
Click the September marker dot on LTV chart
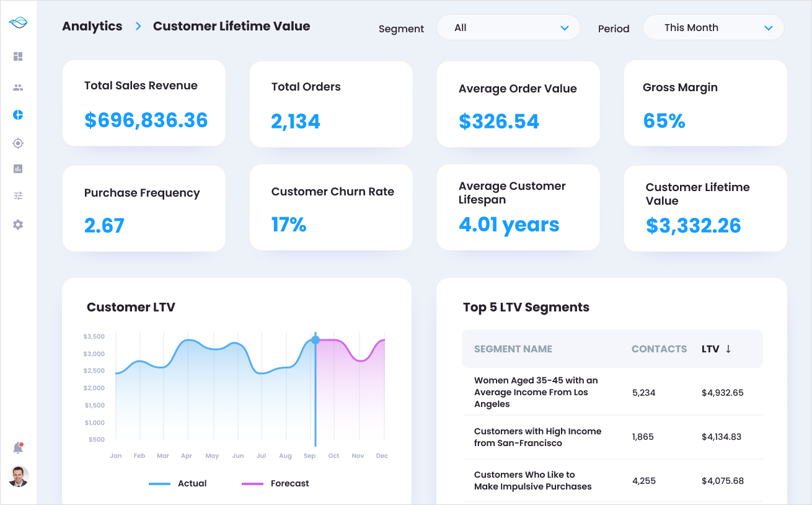coord(316,340)
